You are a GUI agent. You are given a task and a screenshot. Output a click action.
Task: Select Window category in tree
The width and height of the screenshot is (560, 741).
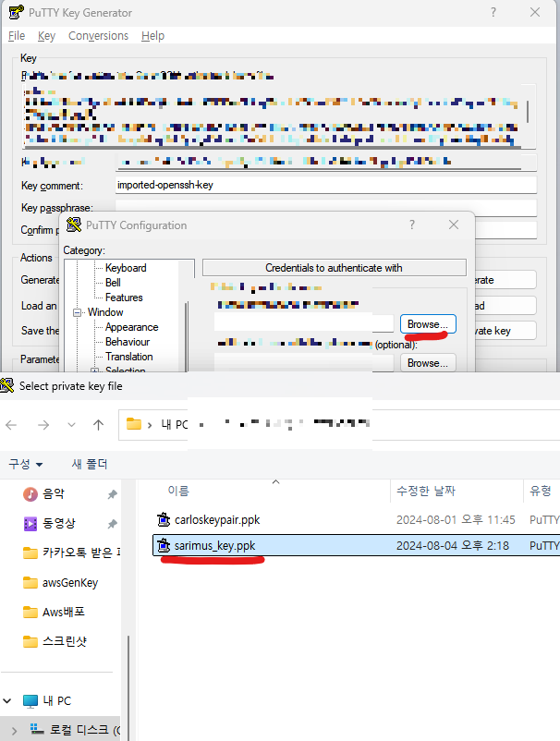tap(105, 312)
